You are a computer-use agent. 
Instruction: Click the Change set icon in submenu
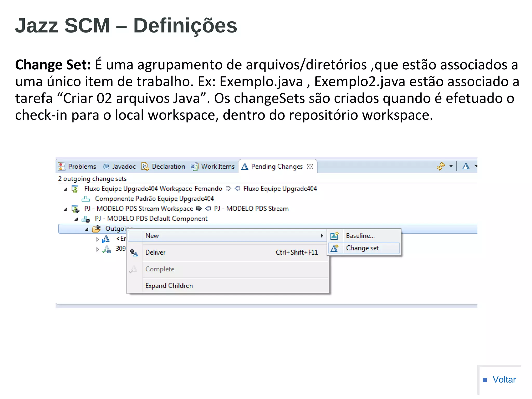(x=334, y=248)
